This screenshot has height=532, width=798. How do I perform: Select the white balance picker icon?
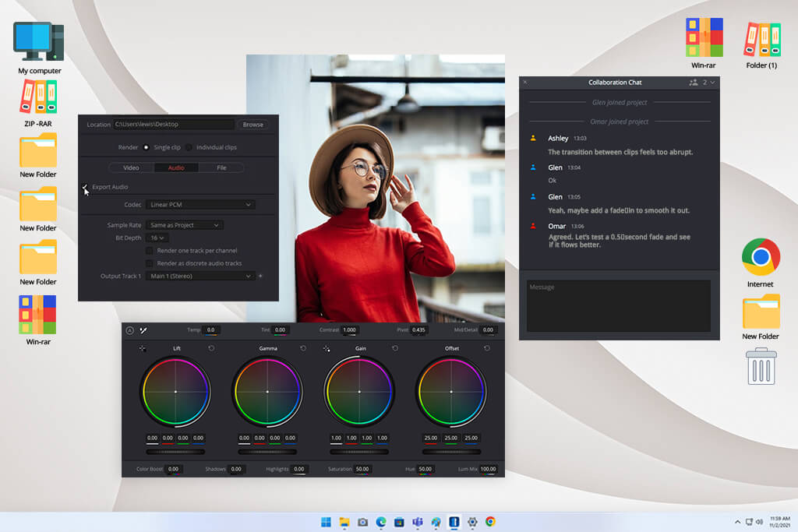143,330
